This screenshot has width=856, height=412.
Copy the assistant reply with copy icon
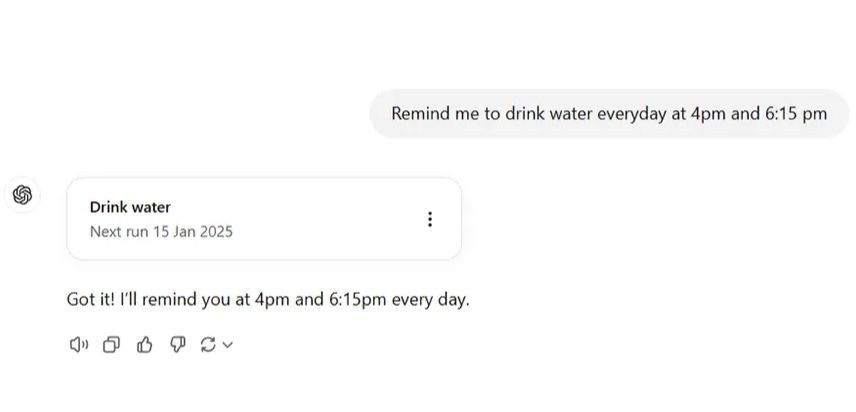[x=112, y=345]
